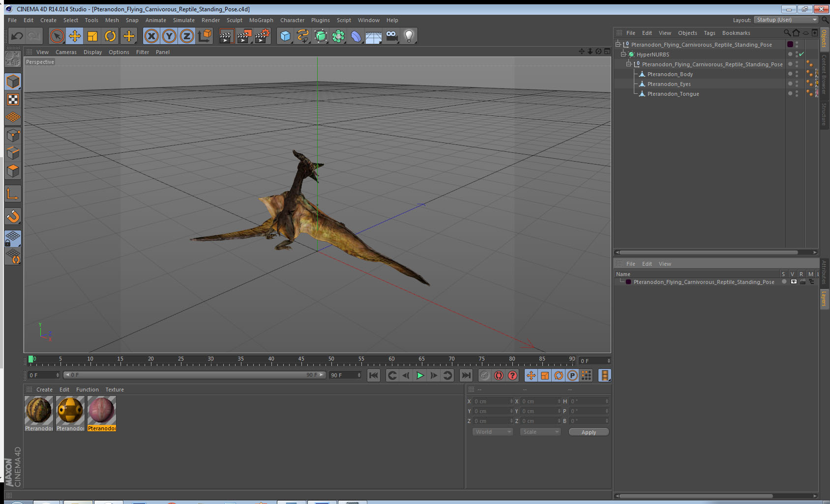
Task: Select Edges mode
Action: tap(13, 153)
